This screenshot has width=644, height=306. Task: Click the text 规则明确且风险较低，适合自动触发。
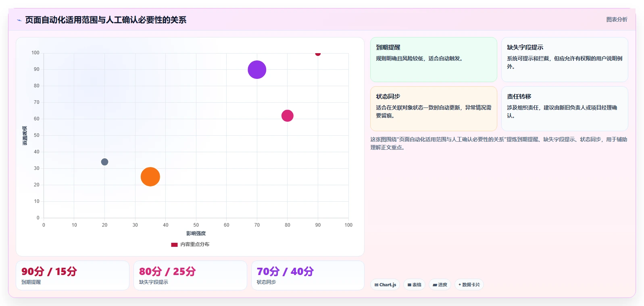[420, 58]
